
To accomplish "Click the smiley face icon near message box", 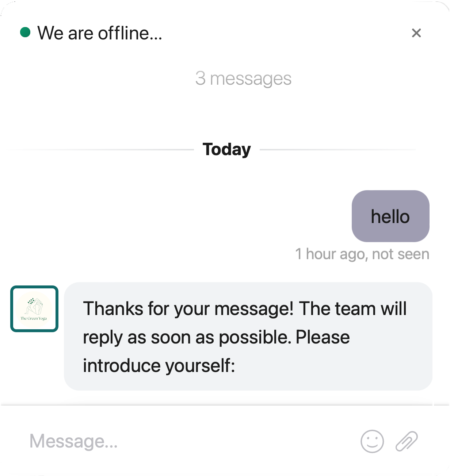I will point(372,441).
